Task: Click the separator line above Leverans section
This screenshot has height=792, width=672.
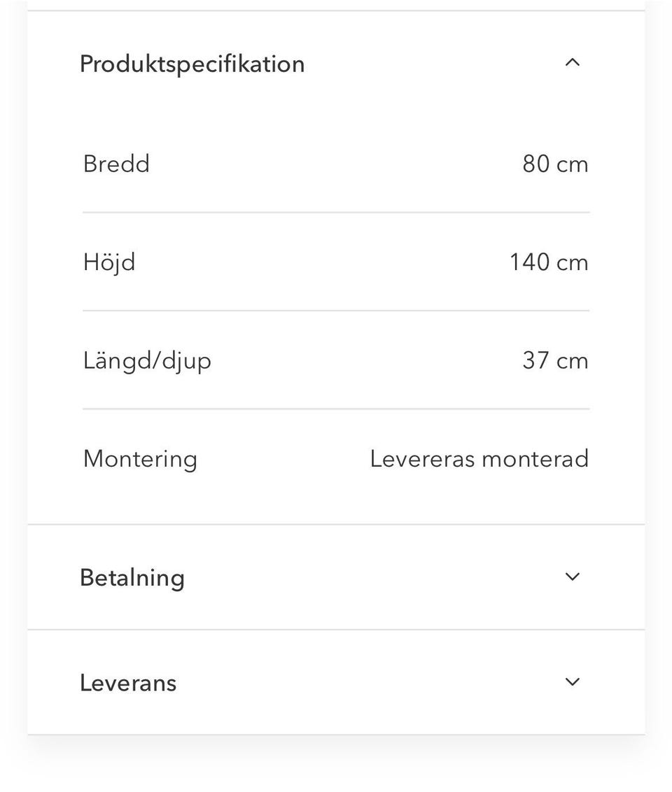Action: coord(336,630)
